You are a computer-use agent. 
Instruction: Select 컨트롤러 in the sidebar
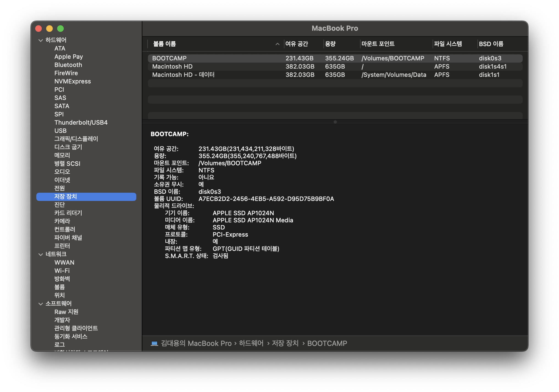[65, 229]
